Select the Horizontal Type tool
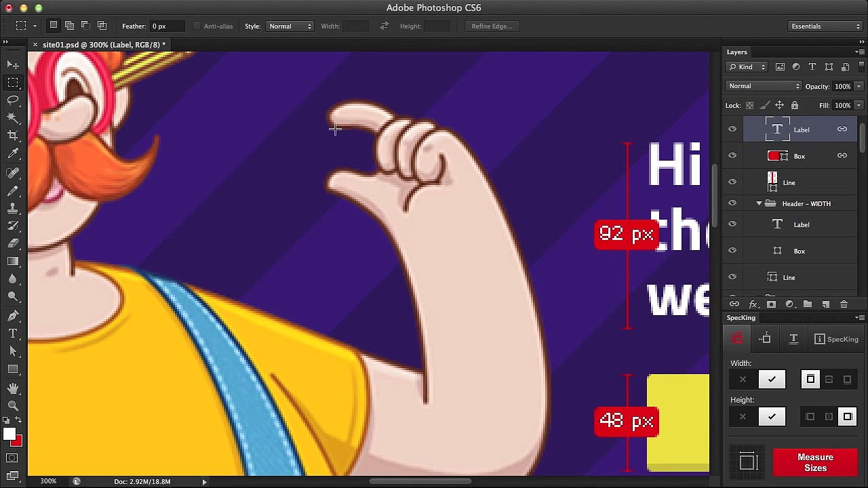 pos(13,333)
